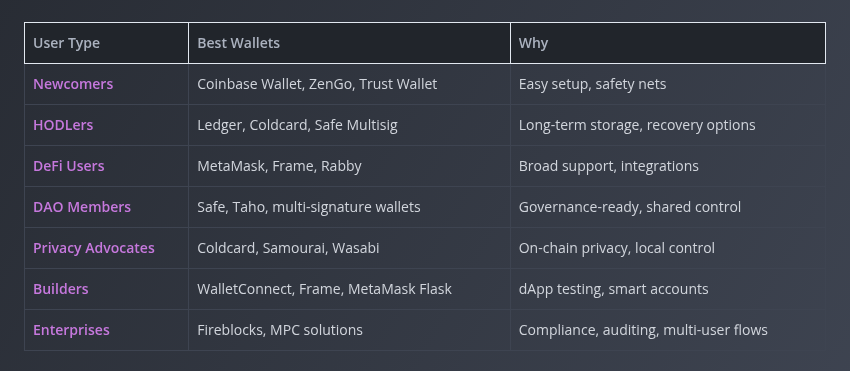
Task: Click the Governance-ready, shared control text
Action: tap(630, 207)
